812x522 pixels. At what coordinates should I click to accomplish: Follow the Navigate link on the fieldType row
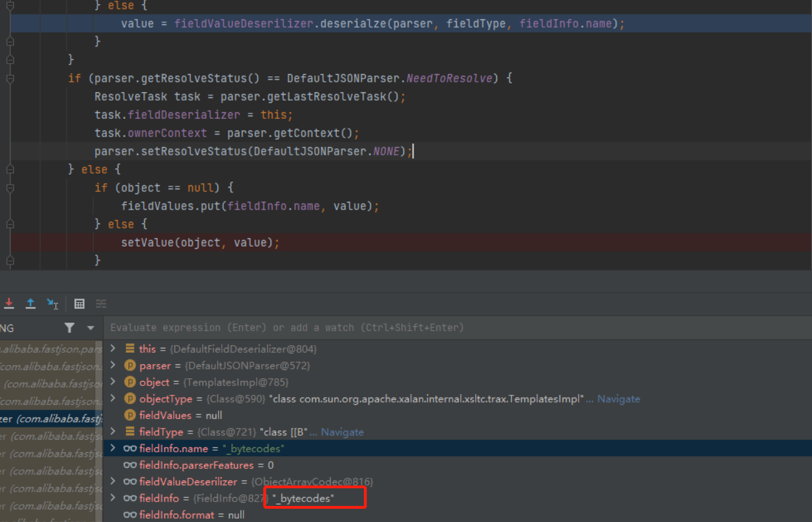(x=342, y=432)
